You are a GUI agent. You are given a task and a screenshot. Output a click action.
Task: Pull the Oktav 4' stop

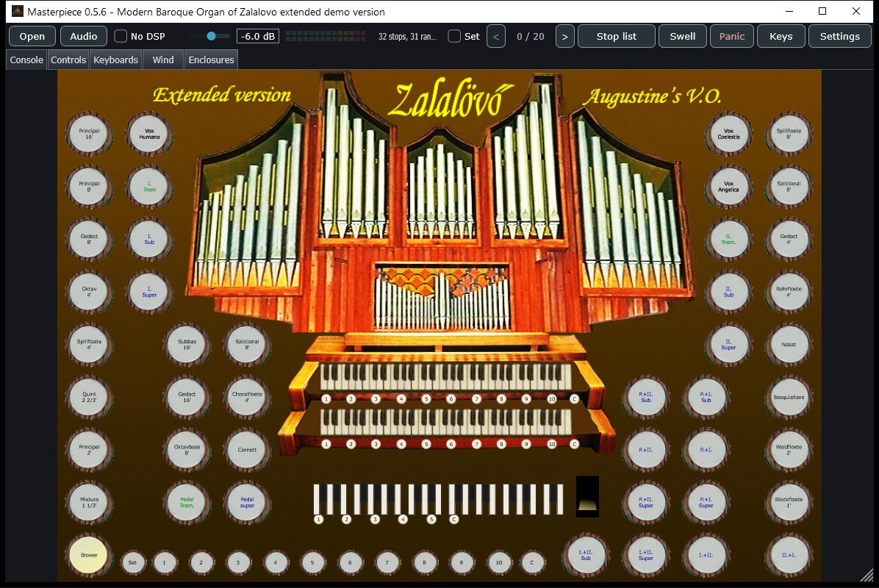(x=89, y=292)
